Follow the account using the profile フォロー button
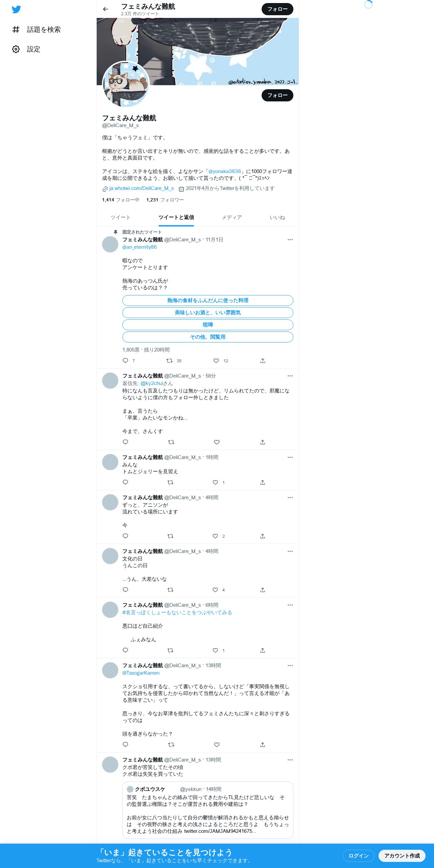 pyautogui.click(x=277, y=95)
